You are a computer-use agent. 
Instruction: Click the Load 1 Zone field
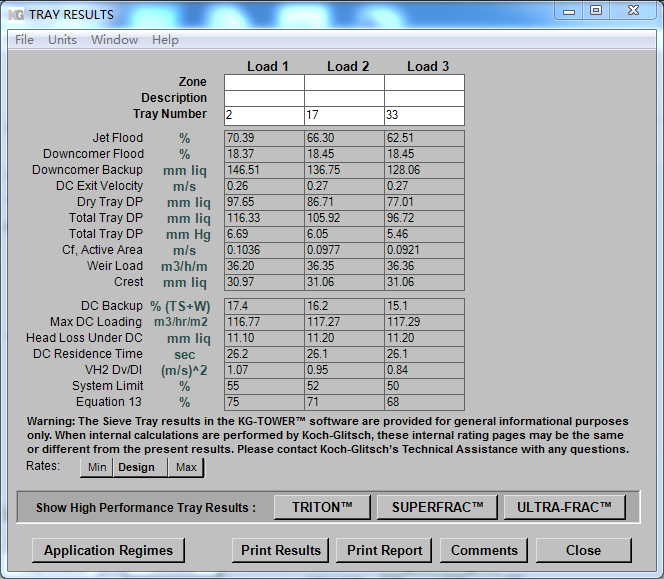264,82
